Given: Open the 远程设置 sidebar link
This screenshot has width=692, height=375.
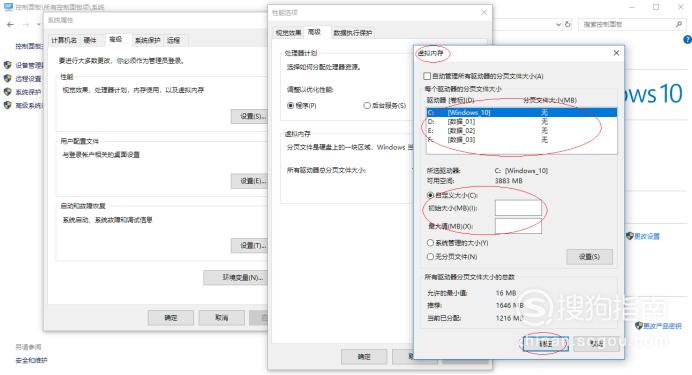Looking at the screenshot, I should (28, 79).
